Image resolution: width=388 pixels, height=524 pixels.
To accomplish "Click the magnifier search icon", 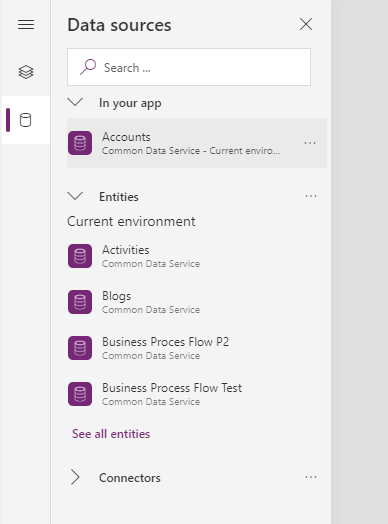I will [88, 67].
